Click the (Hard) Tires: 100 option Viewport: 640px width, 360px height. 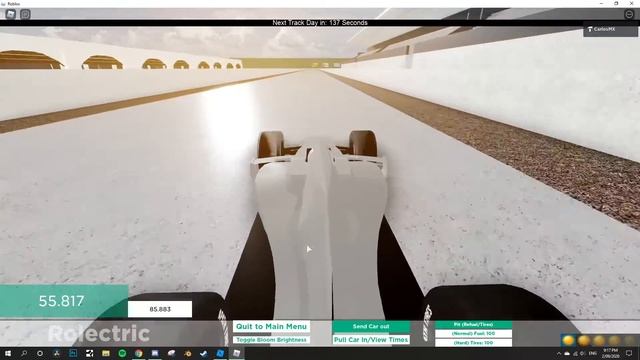click(473, 343)
